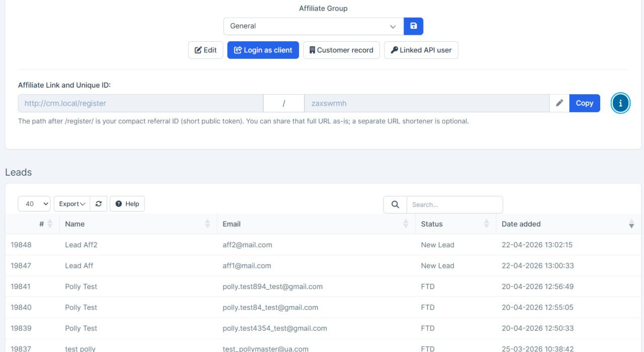Viewport: 644px width, 352px height.
Task: Expand the 40 rows-per-page selector
Action: point(34,204)
